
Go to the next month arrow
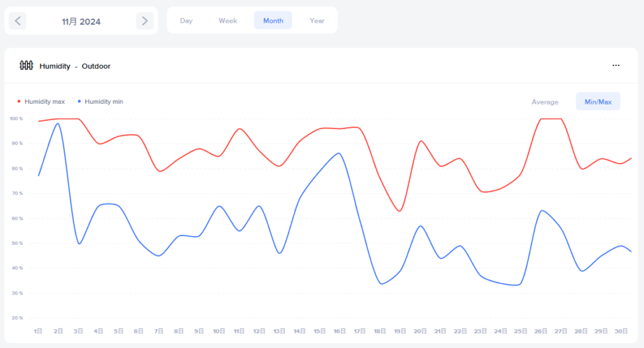145,21
